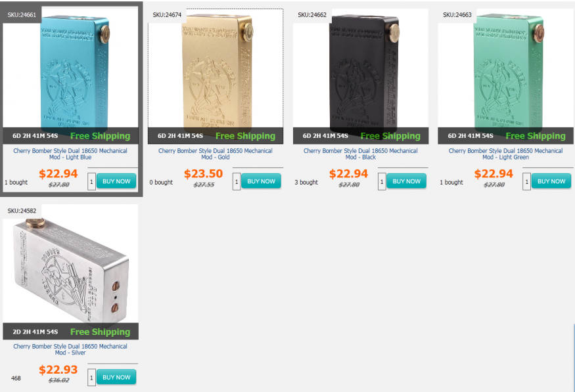Click BUY NOW for Light Green mod
The width and height of the screenshot is (575, 392).
(x=551, y=181)
